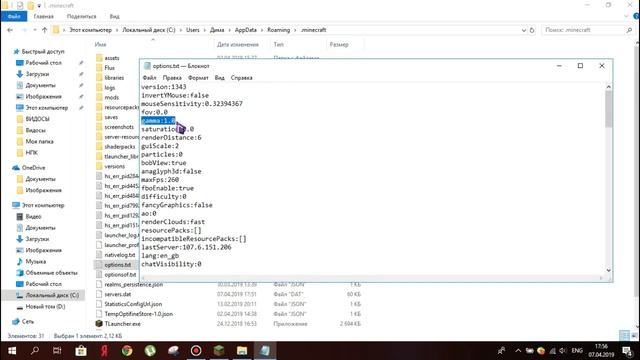This screenshot has height=360, width=640.
Task: Select the libraries folder
Action: pos(114,78)
